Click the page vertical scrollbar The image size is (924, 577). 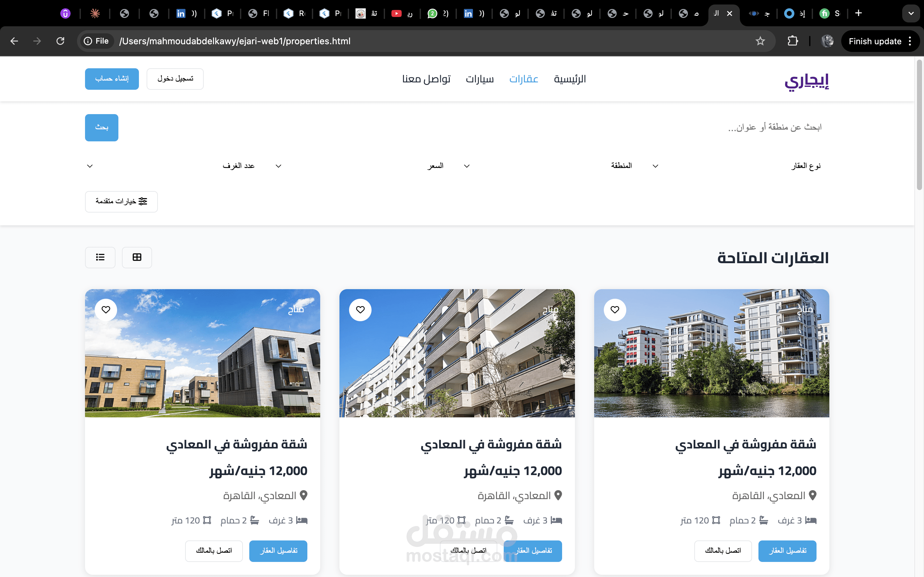pos(920,125)
